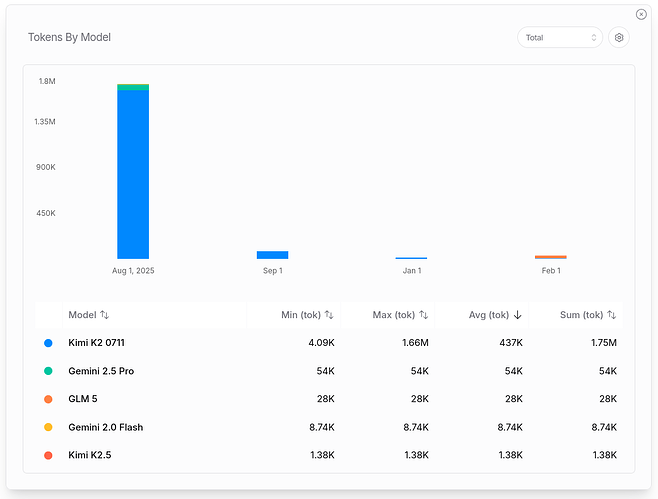Sort by Sum (tok) arrows icon
658x499 pixels.
point(611,315)
